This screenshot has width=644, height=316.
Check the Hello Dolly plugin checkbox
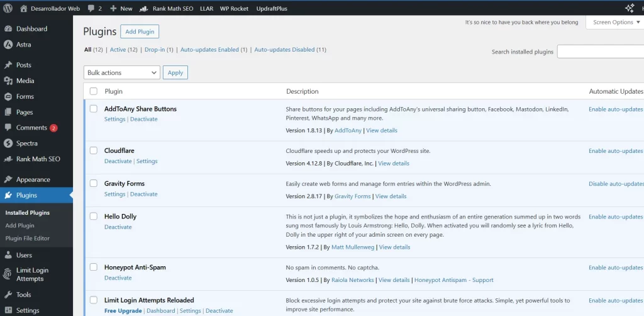point(94,216)
